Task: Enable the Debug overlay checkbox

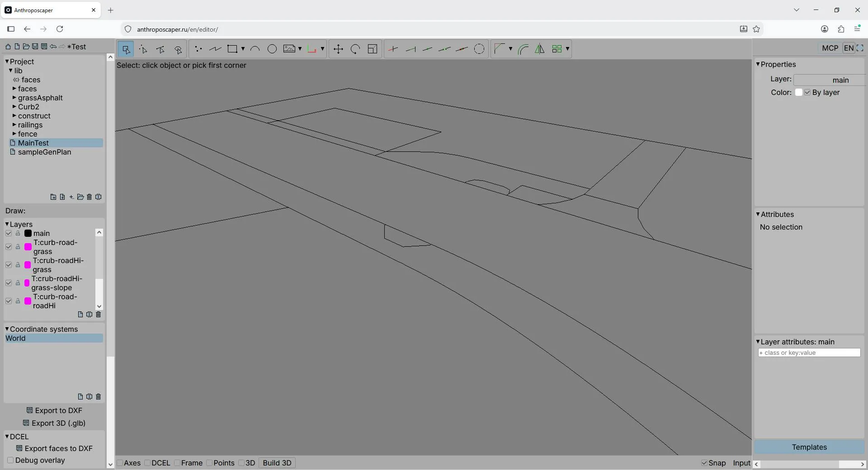Action: (x=10, y=460)
